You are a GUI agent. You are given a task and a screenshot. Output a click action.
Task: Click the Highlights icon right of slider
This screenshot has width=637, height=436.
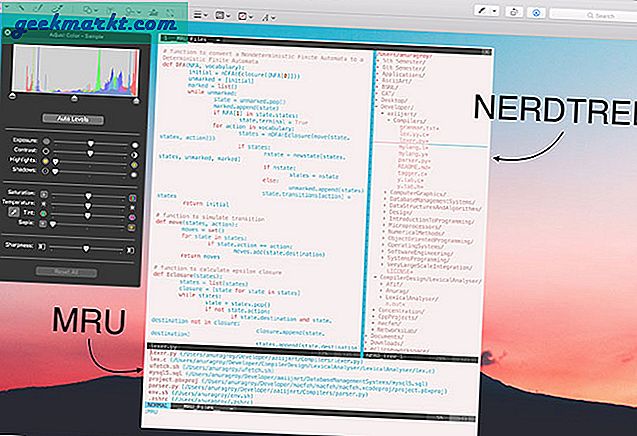tap(134, 165)
